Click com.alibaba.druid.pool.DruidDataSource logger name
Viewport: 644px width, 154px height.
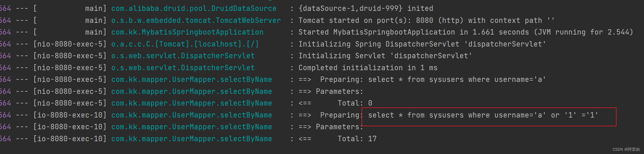coord(194,8)
